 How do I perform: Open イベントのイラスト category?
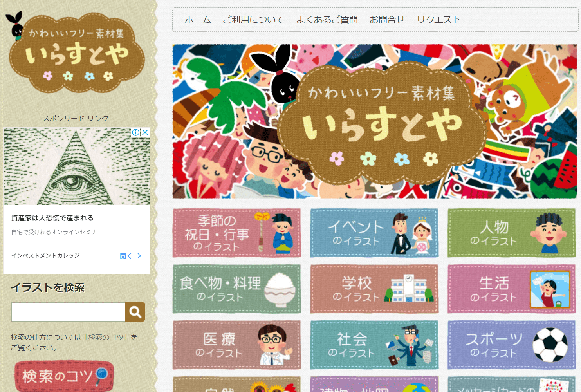374,233
